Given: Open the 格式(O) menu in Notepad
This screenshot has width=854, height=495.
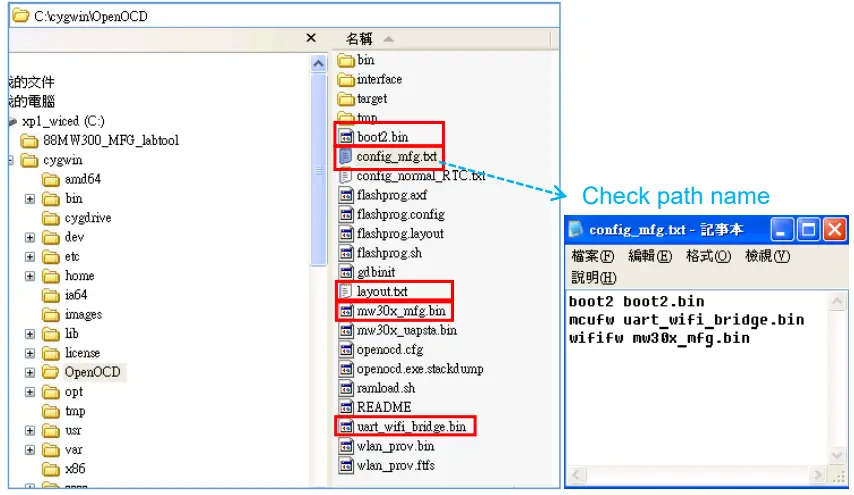Looking at the screenshot, I should point(708,256).
